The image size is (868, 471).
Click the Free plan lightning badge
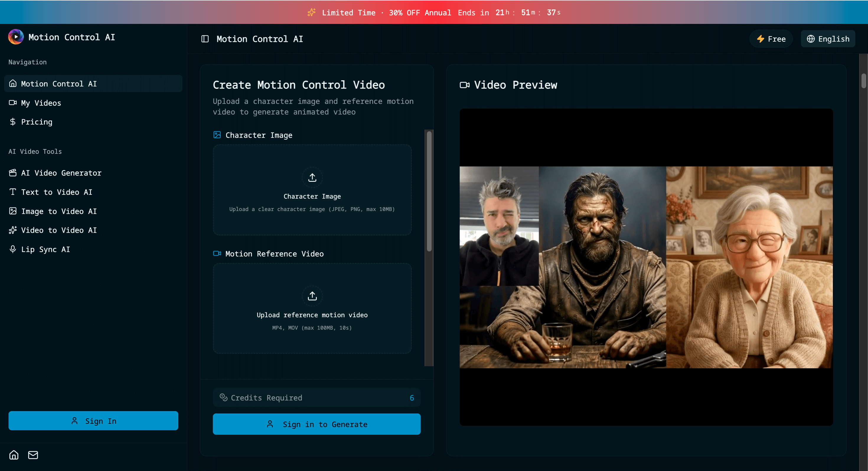coord(771,38)
